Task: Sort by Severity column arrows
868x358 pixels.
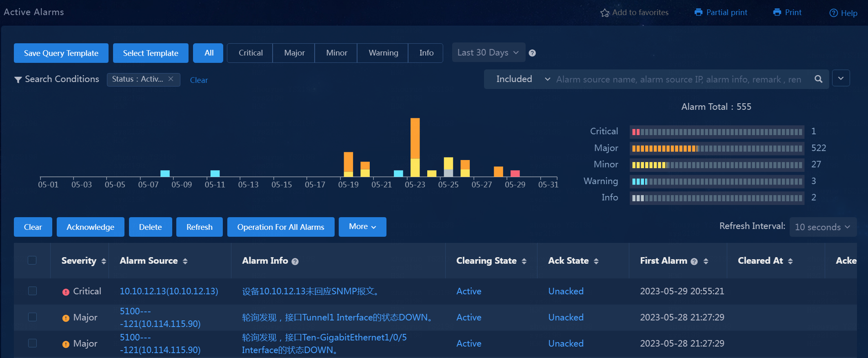Action: (104, 261)
